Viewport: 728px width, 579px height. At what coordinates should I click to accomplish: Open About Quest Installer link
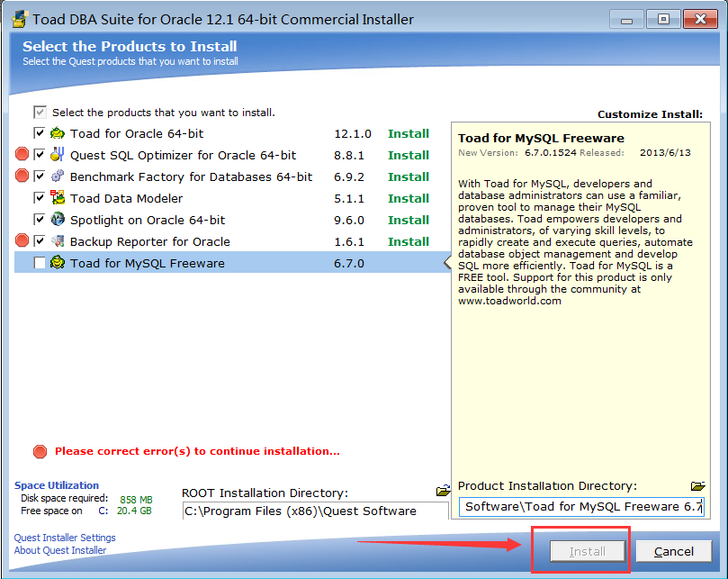(60, 550)
